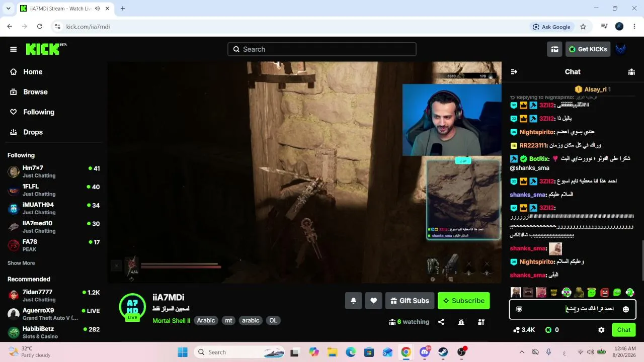
Task: Open chat settings gear
Action: [601, 330]
